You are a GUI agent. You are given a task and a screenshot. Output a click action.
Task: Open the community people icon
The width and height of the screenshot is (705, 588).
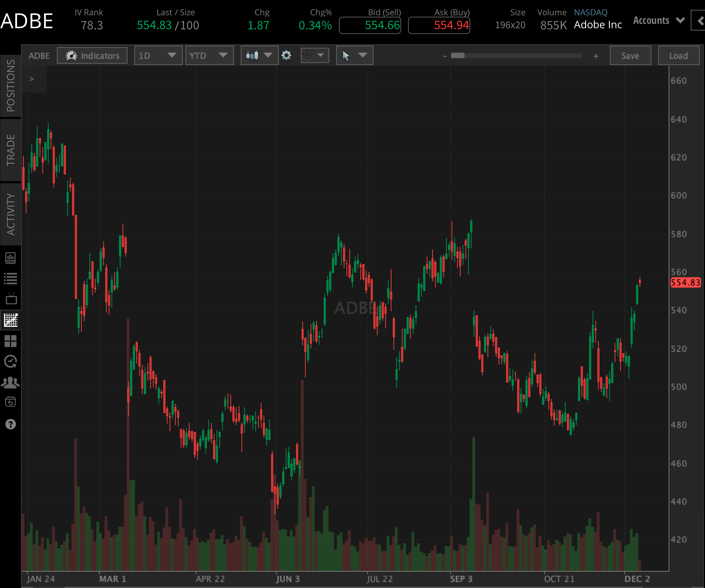[11, 382]
